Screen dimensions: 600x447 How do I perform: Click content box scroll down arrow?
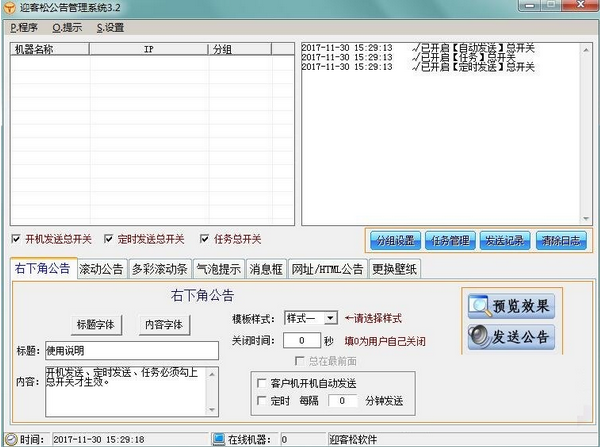[x=212, y=410]
